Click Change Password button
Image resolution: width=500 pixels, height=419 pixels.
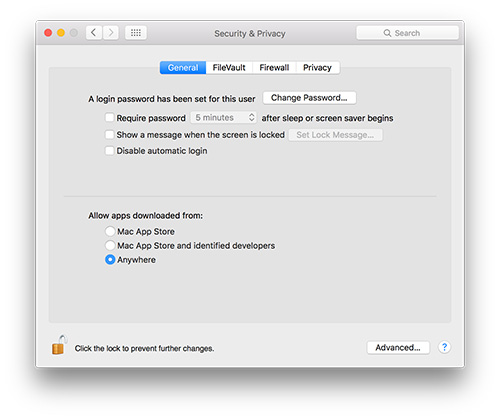309,98
